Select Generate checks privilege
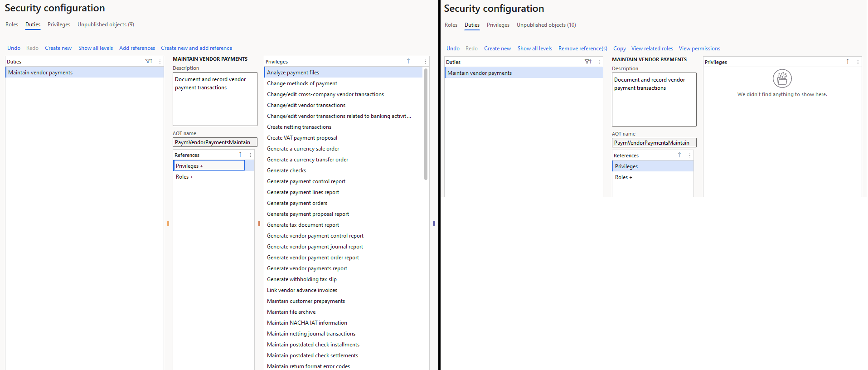Image resolution: width=868 pixels, height=370 pixels. (343, 170)
